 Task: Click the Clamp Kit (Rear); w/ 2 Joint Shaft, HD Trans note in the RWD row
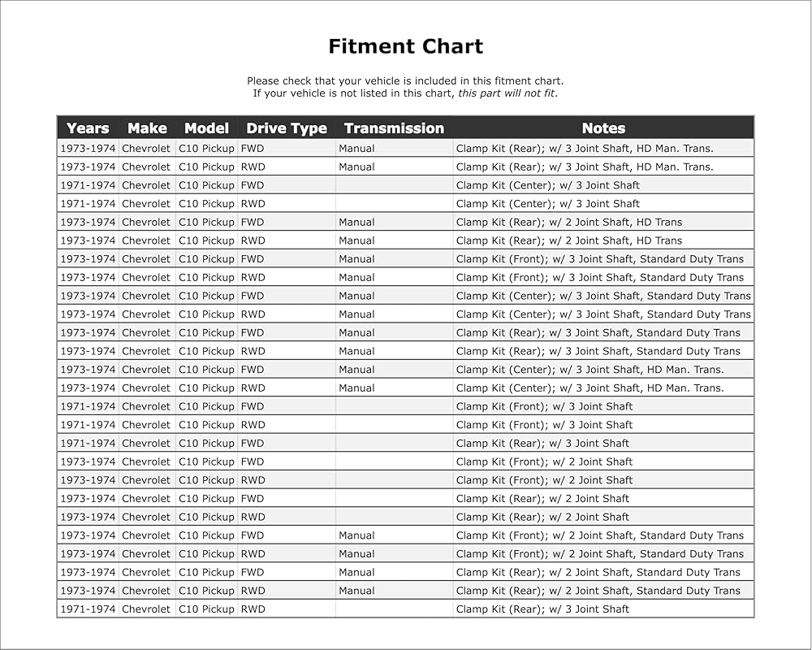(568, 240)
